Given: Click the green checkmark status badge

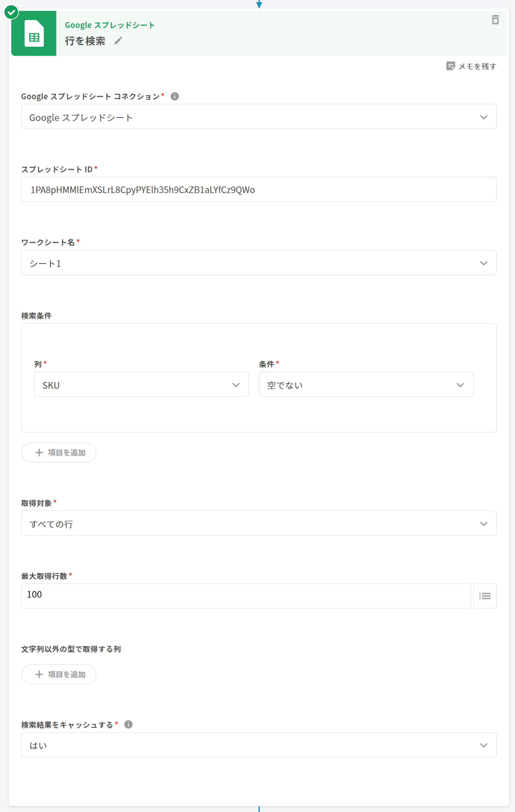Looking at the screenshot, I should point(11,12).
